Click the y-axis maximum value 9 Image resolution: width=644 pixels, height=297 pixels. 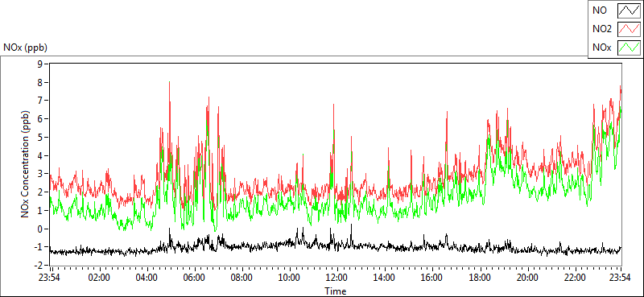tap(40, 64)
